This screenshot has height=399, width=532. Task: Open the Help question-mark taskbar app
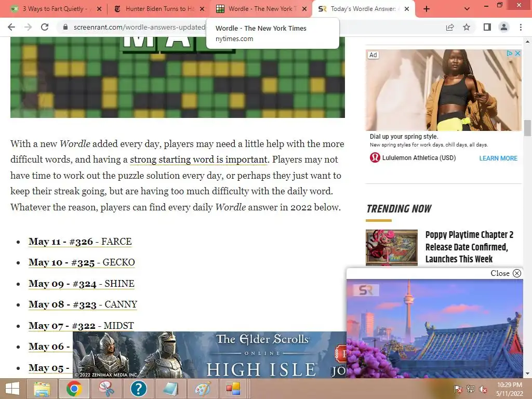[138, 389]
